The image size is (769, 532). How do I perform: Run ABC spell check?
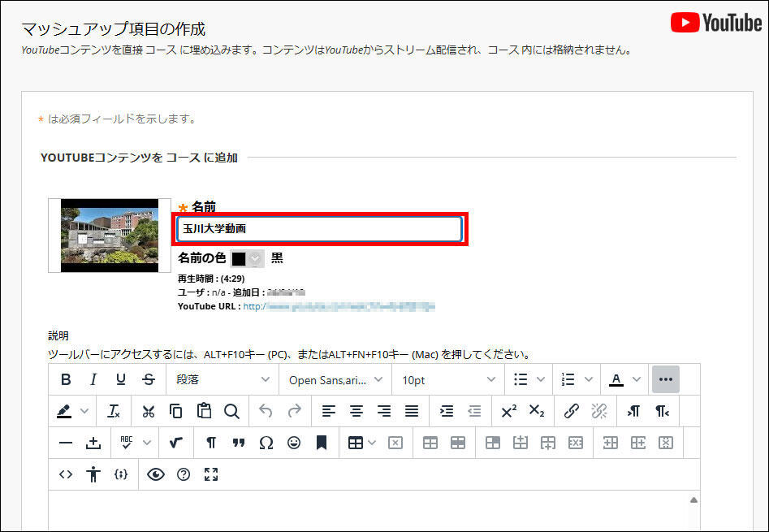pos(127,443)
